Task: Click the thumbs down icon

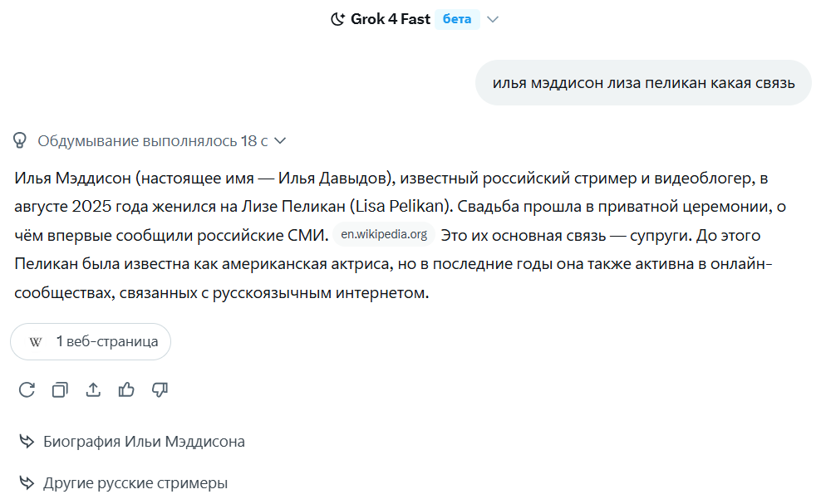Action: pos(160,389)
